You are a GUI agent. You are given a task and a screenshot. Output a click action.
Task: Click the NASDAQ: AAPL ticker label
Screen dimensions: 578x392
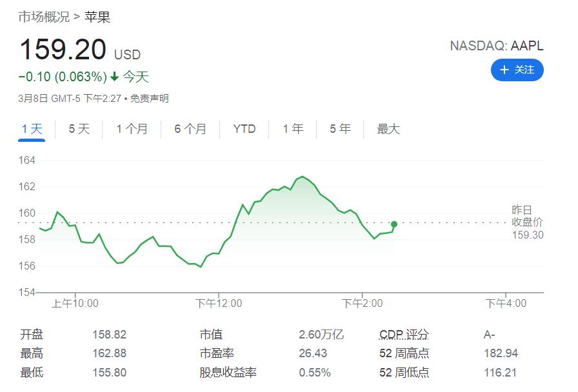pyautogui.click(x=496, y=46)
